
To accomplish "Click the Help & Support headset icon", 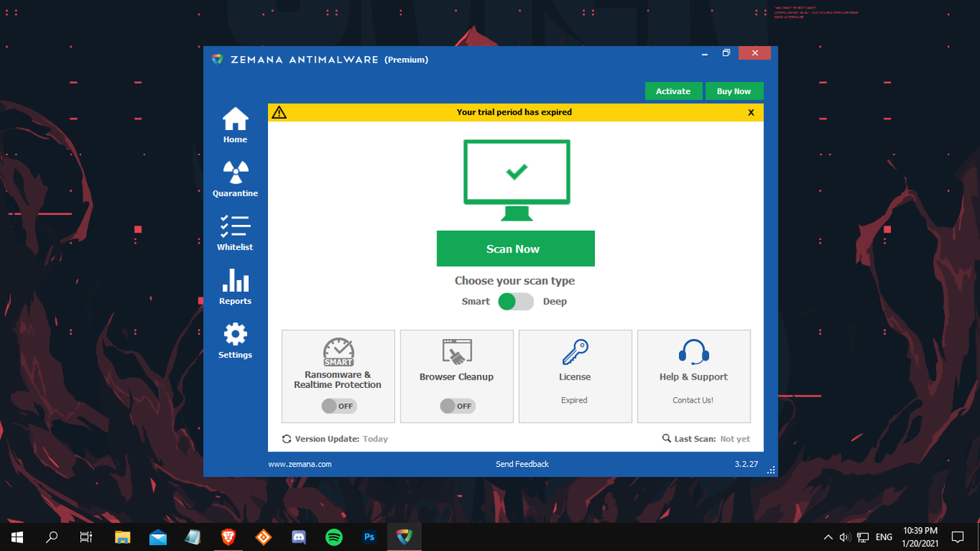I will tap(694, 352).
